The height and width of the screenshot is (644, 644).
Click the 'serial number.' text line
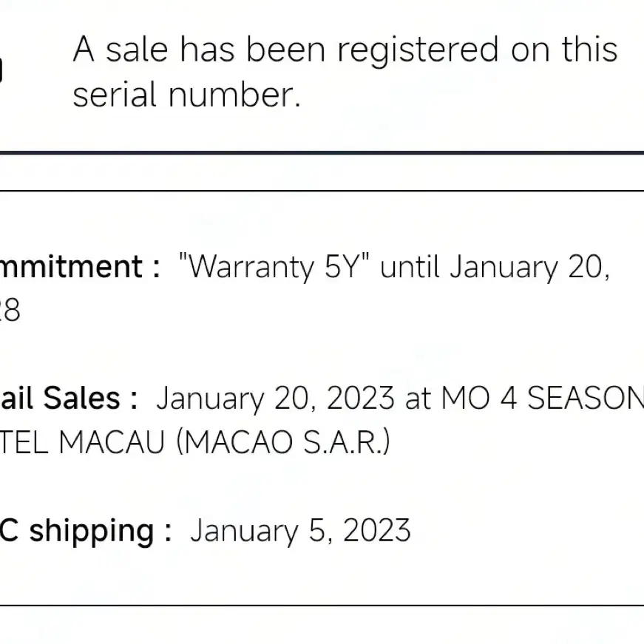187,95
